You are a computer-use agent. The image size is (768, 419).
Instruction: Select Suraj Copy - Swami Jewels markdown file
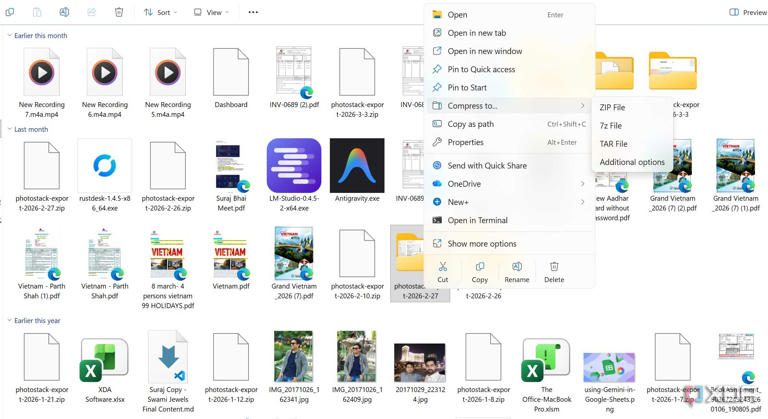pyautogui.click(x=168, y=372)
